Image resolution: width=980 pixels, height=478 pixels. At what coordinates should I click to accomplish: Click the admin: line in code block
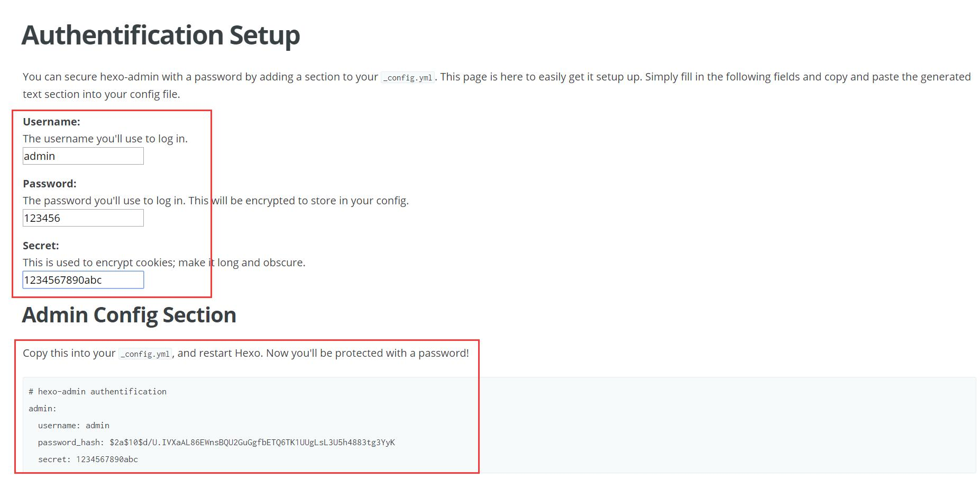pos(42,409)
